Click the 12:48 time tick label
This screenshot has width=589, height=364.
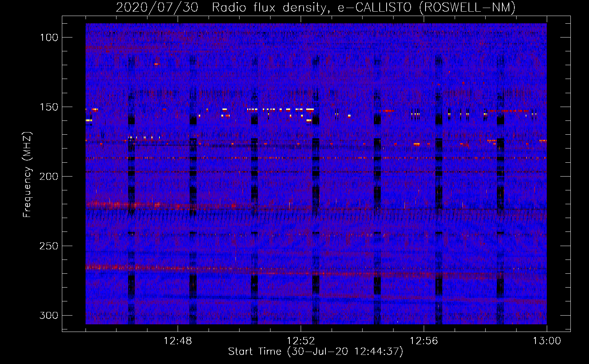click(178, 341)
